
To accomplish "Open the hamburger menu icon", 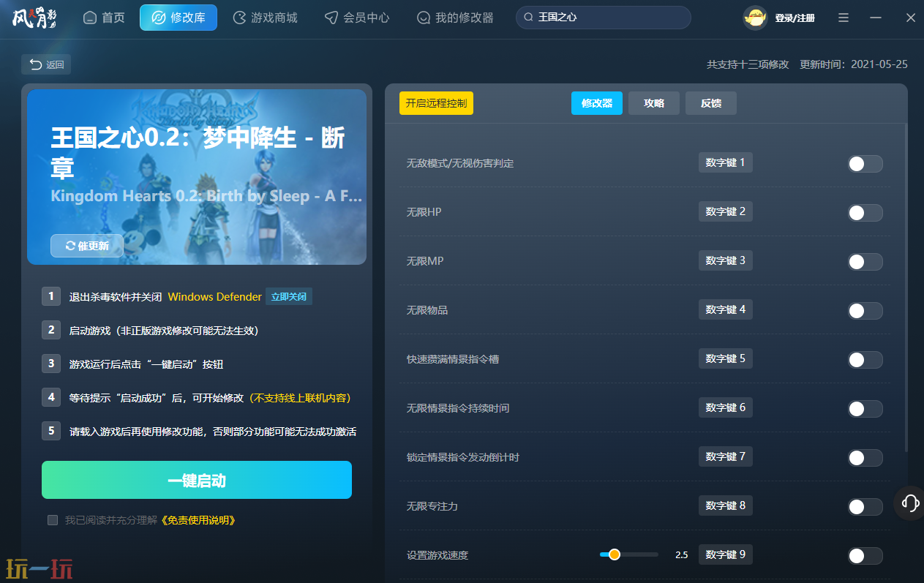I will tap(844, 18).
